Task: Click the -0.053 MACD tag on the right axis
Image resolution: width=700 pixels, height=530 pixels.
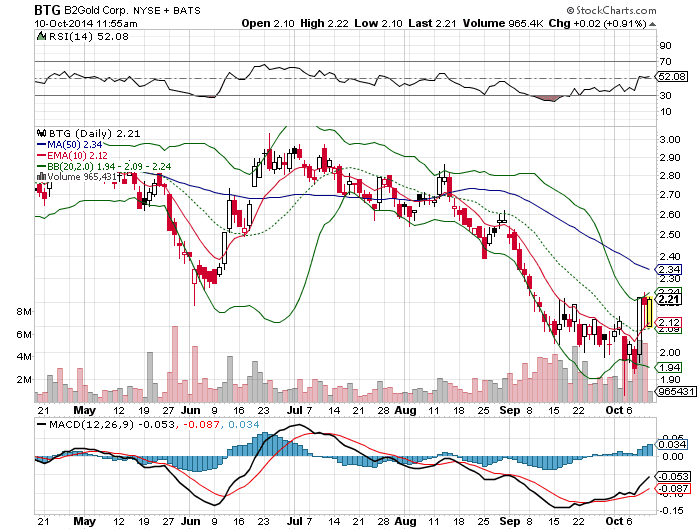Action: [x=674, y=476]
